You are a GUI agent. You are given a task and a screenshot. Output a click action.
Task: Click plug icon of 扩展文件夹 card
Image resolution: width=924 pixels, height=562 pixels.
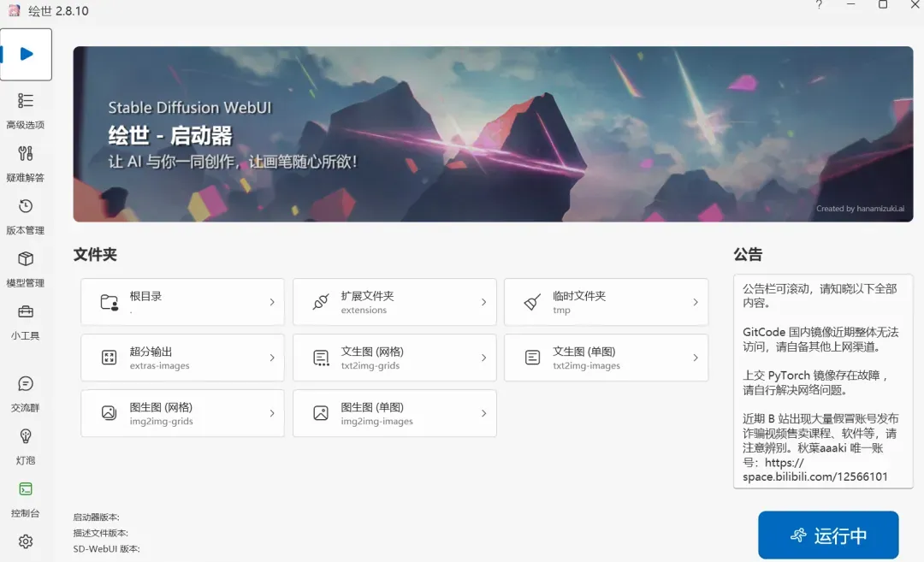coord(321,302)
